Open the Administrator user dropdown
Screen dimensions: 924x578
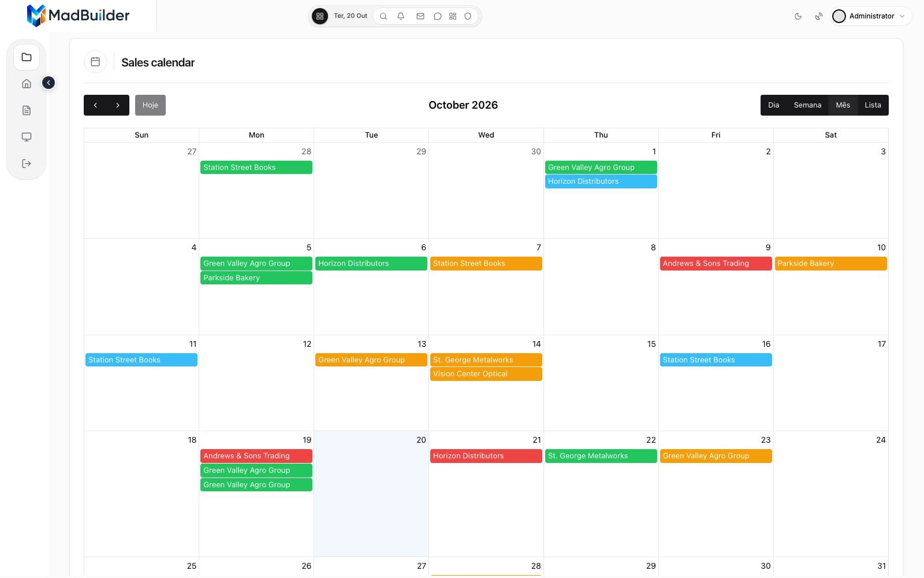click(871, 16)
